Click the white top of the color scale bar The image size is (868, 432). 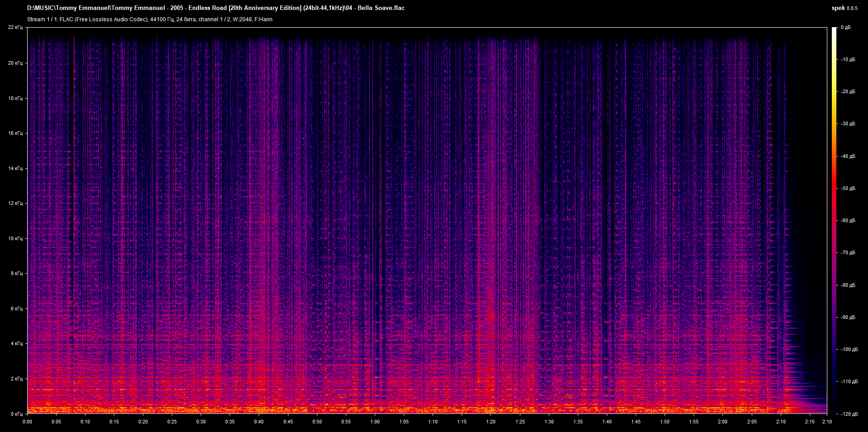tap(834, 31)
